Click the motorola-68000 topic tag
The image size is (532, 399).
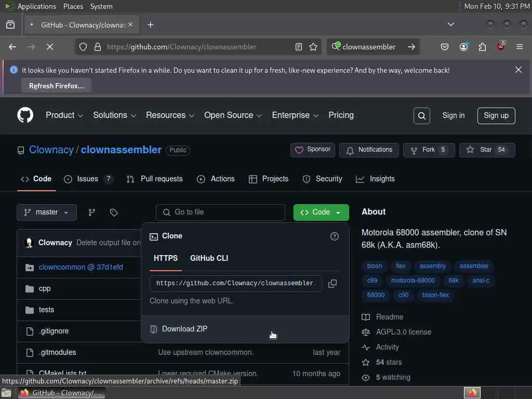(413, 281)
